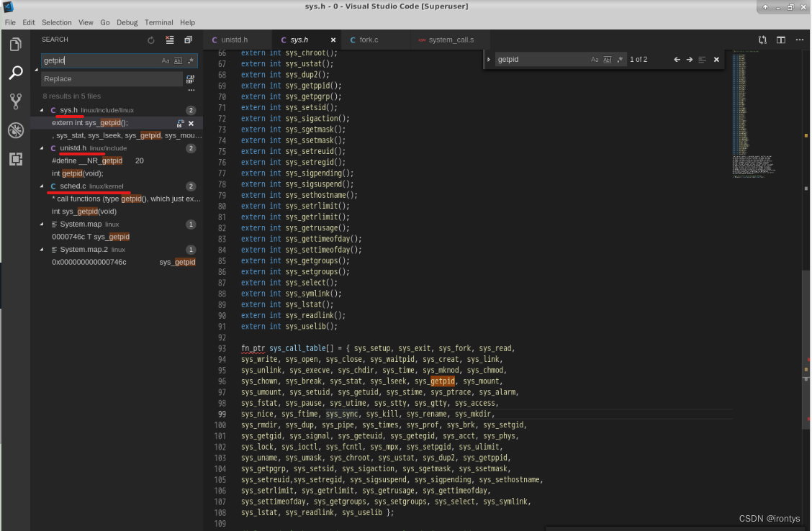The width and height of the screenshot is (812, 531).
Task: Collapse the unistd.h search results group
Action: 42,148
